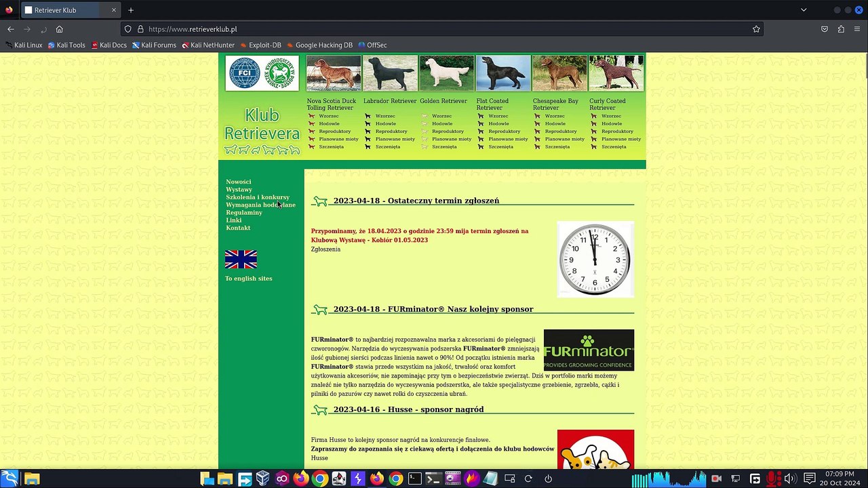The image size is (868, 488).
Task: Open the Labrador Retriever photo
Action: pos(390,73)
